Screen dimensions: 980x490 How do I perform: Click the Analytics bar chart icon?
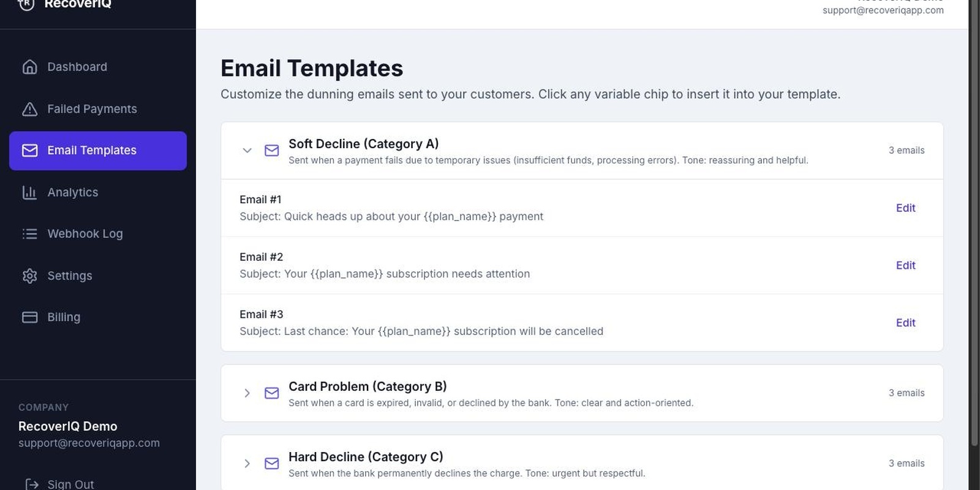pyautogui.click(x=29, y=192)
